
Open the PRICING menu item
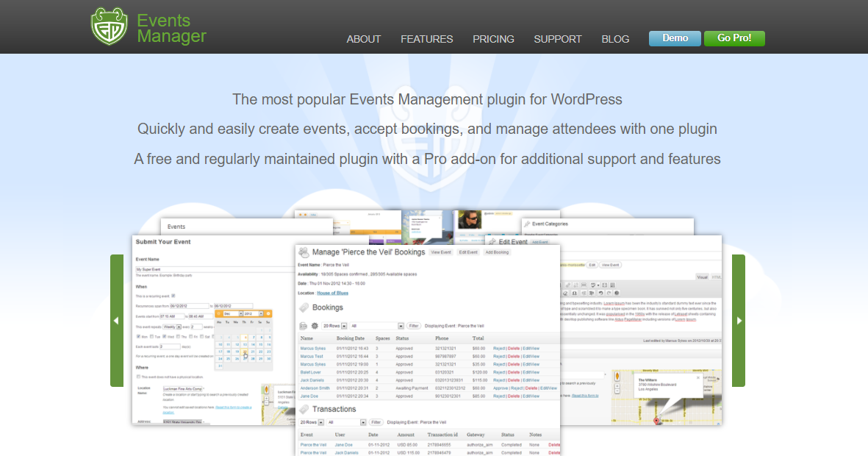tap(493, 39)
